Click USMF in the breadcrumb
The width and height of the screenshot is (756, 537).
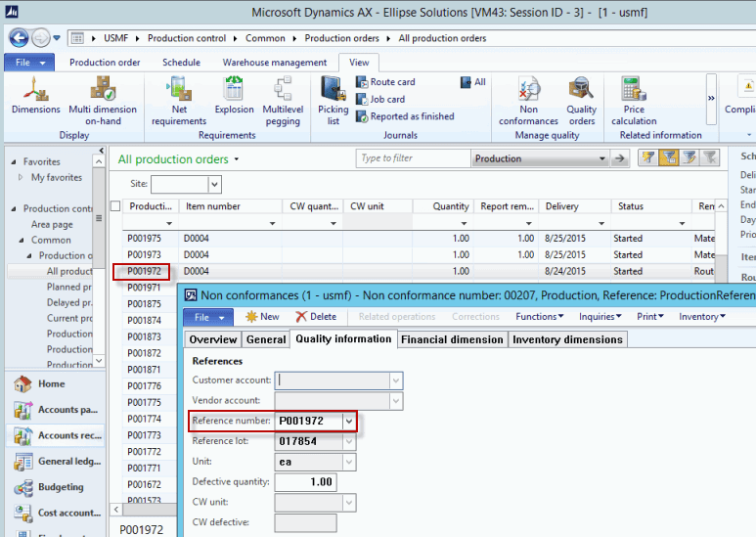(x=116, y=38)
